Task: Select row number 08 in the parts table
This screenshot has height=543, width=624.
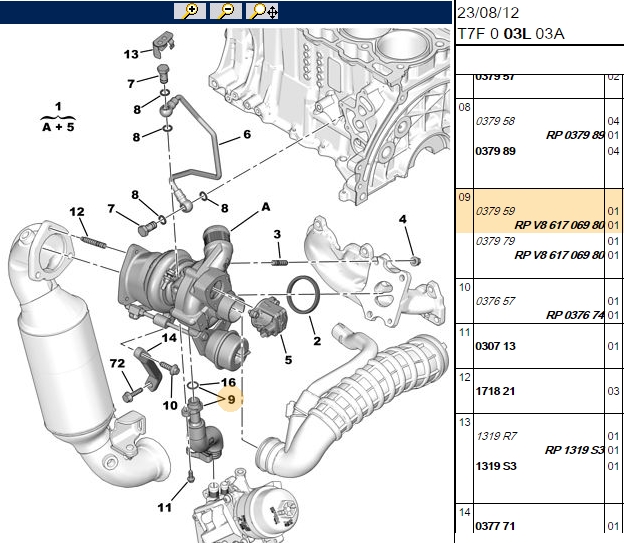Action: pyautogui.click(x=464, y=107)
